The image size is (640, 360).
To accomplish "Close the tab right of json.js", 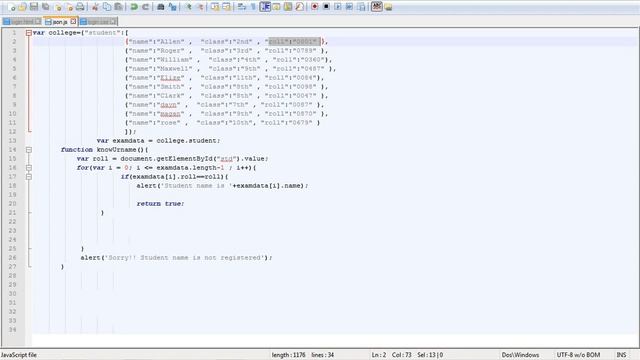I will (x=113, y=22).
